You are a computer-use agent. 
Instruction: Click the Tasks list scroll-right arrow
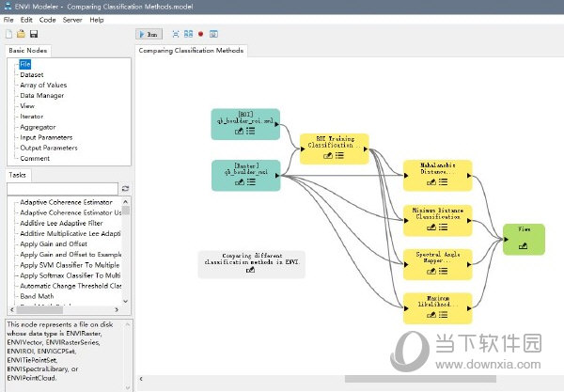click(117, 309)
